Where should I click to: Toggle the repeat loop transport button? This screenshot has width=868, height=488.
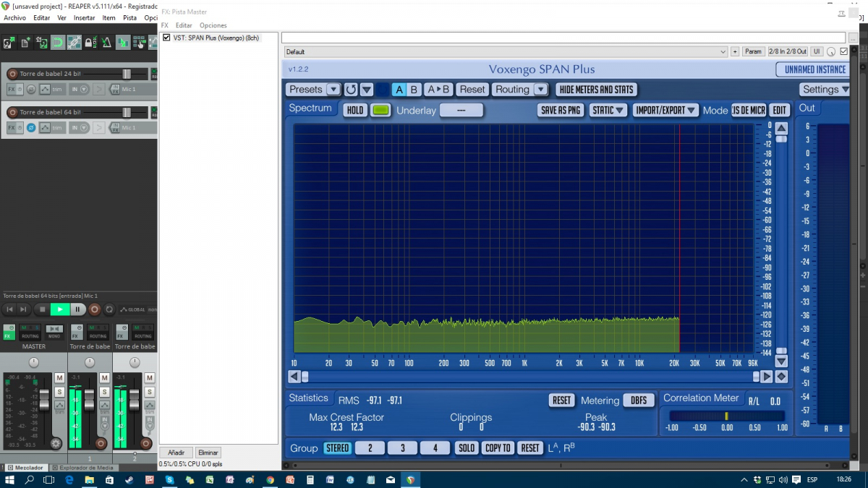109,309
